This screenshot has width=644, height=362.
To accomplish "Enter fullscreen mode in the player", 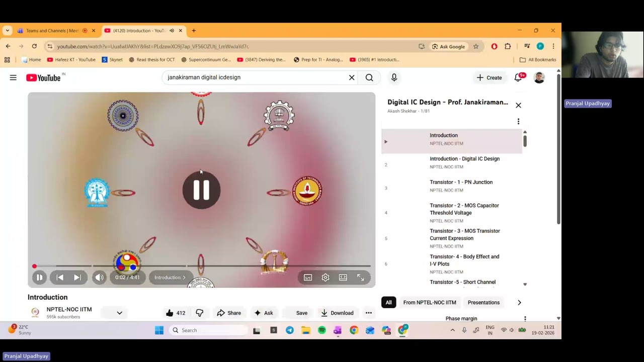I will pyautogui.click(x=360, y=278).
